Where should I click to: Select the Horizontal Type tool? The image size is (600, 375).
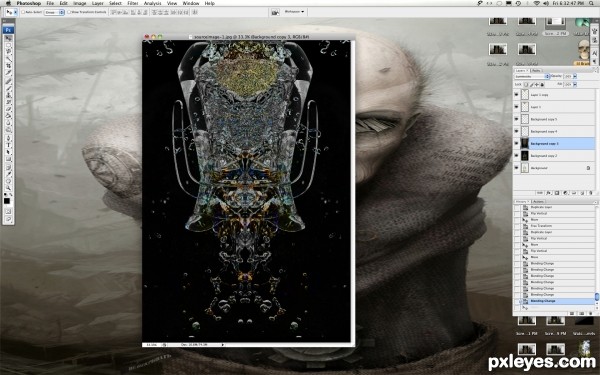click(8, 145)
